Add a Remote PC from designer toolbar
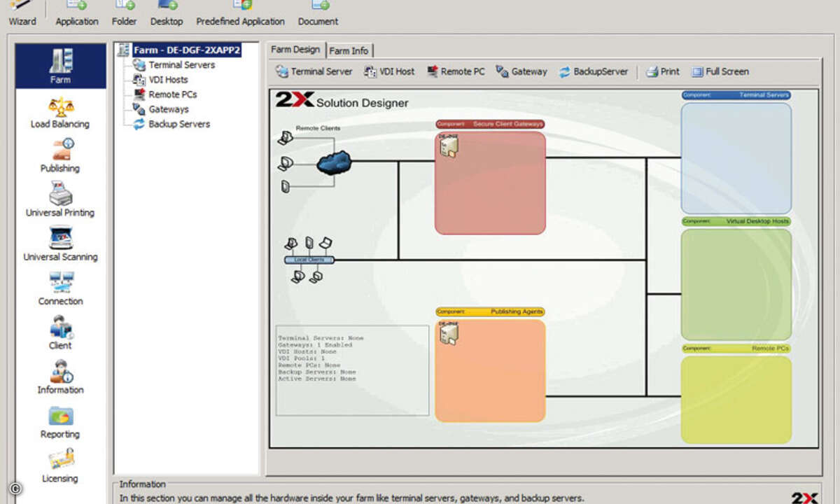 [x=455, y=71]
